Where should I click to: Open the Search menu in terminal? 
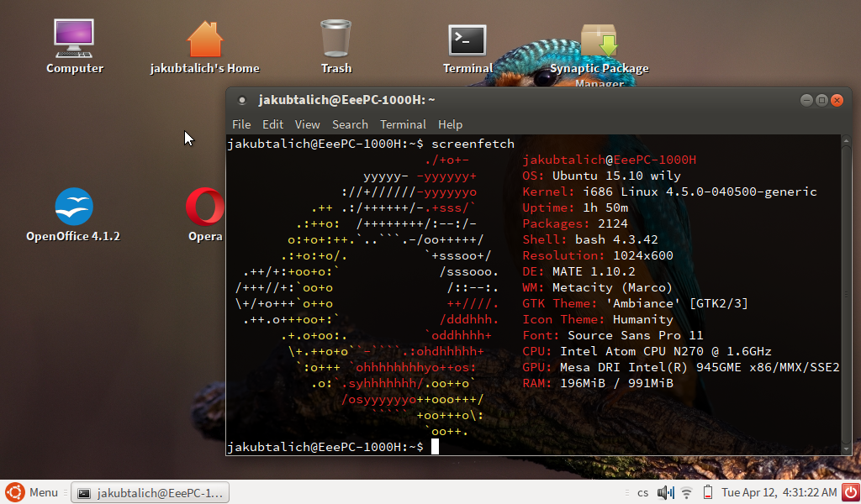350,124
